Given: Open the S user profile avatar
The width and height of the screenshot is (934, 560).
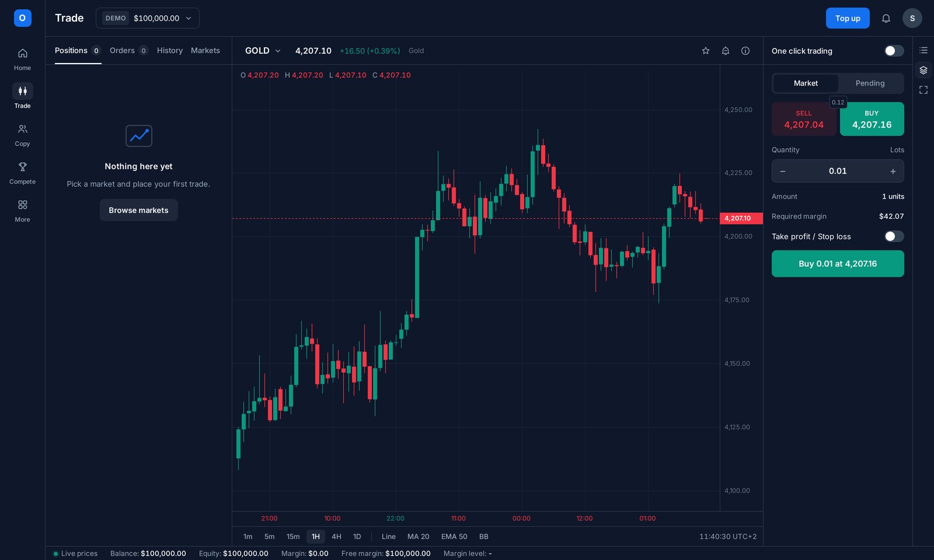Looking at the screenshot, I should coord(912,18).
